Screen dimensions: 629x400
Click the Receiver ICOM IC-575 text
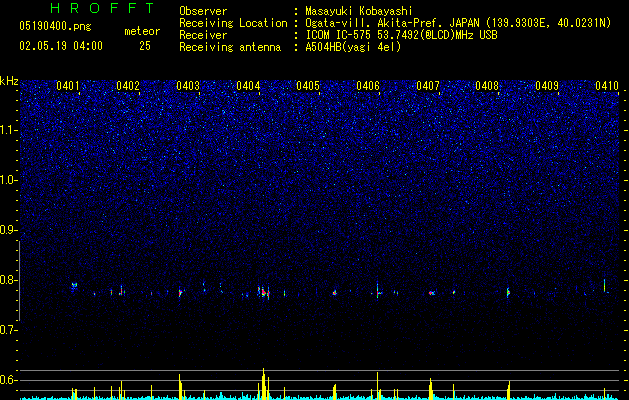401,35
